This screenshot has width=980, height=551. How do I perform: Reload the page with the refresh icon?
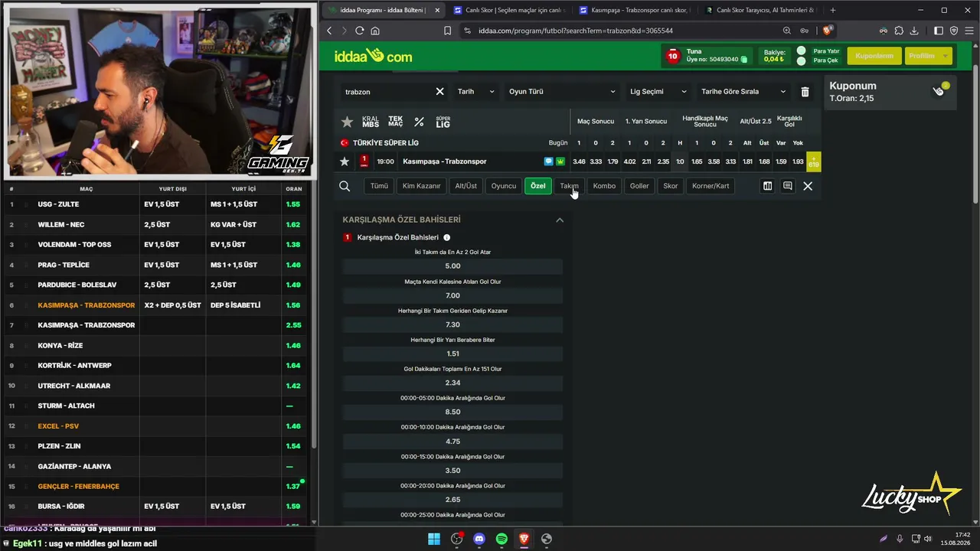point(359,31)
